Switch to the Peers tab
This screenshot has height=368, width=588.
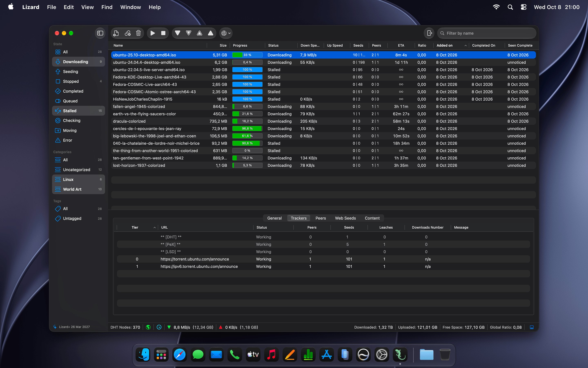[x=321, y=218]
